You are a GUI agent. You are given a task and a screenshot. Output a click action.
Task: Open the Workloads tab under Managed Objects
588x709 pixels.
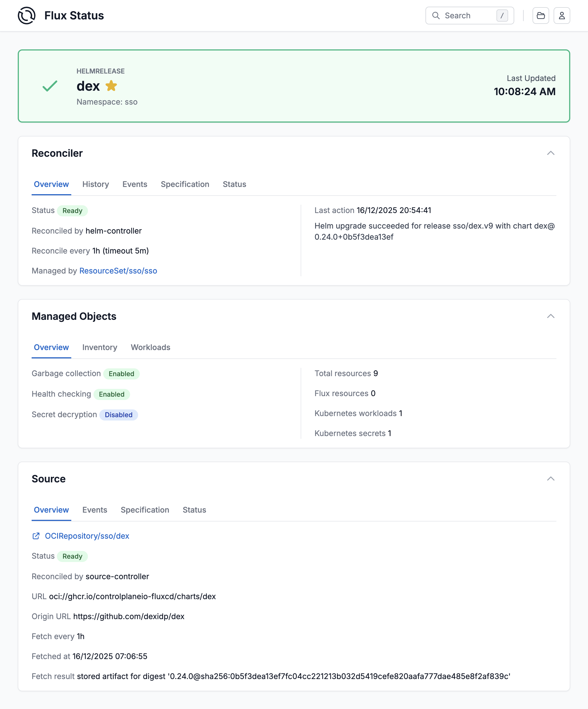(x=150, y=347)
